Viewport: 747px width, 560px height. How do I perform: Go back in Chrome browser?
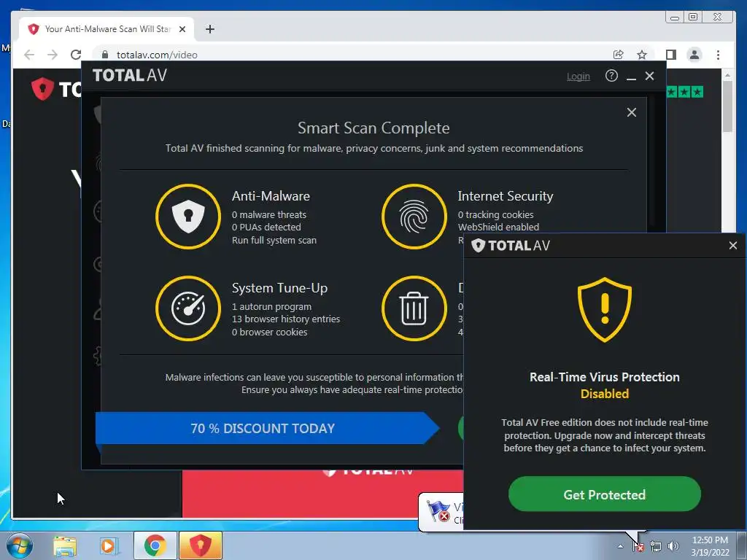coord(29,55)
